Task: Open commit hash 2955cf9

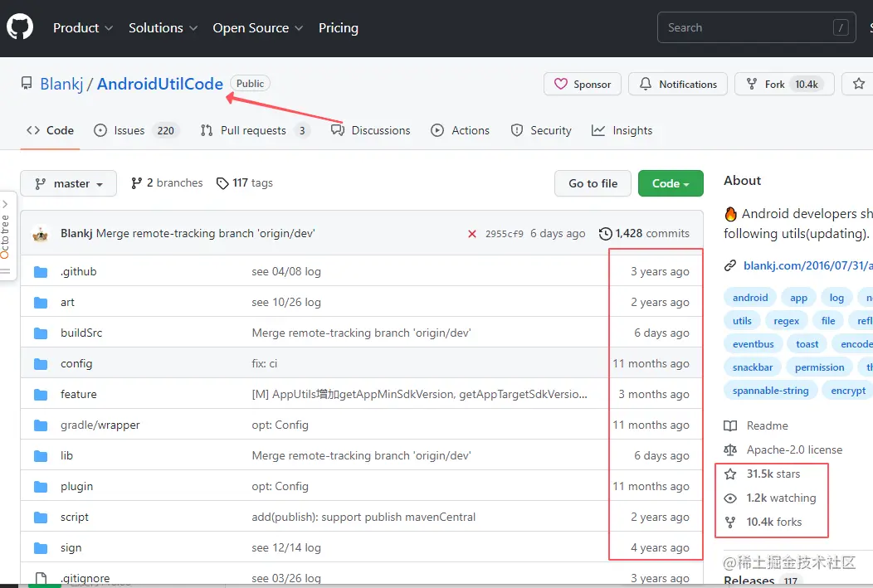Action: 504,234
